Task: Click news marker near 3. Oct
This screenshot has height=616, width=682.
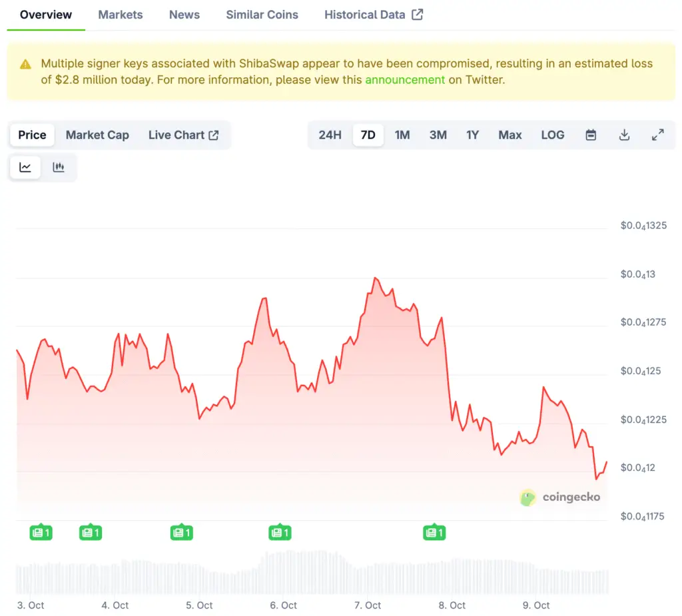Action: pos(41,532)
